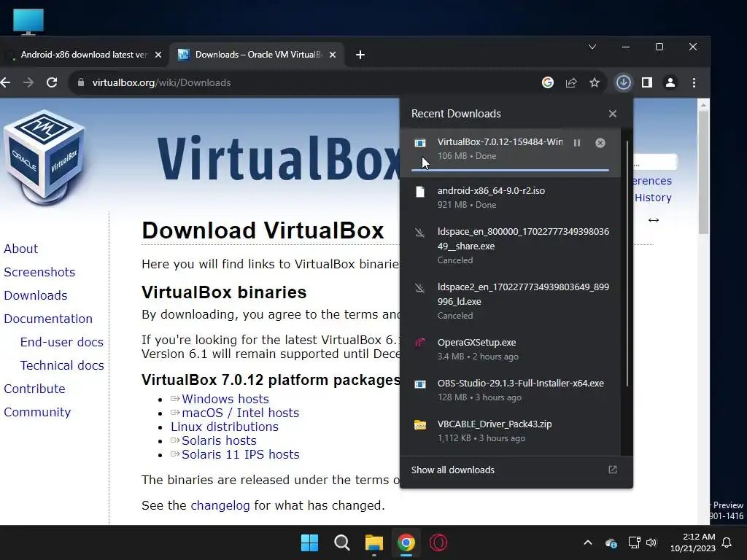Image resolution: width=747 pixels, height=560 pixels.
Task: Click the Windows hosts download link
Action: [225, 399]
